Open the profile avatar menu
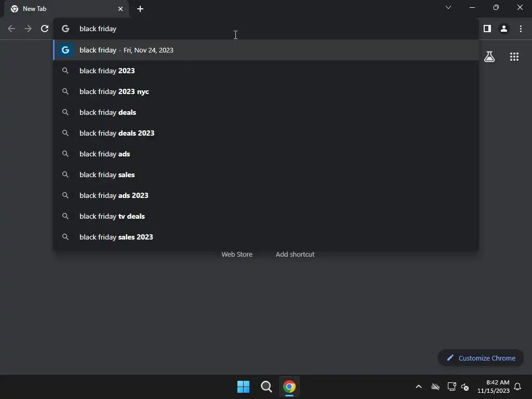The image size is (532, 399). 504,29
